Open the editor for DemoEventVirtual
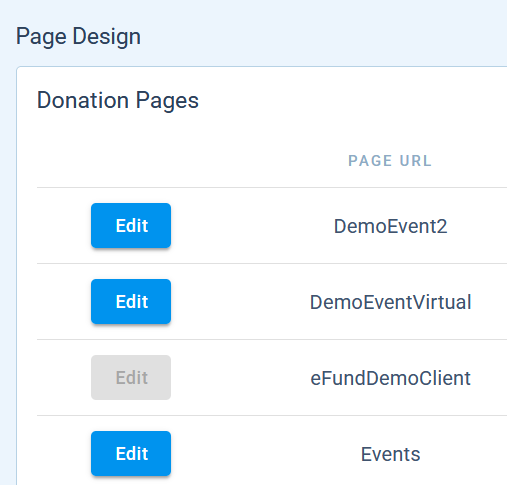507x485 pixels. coord(131,302)
